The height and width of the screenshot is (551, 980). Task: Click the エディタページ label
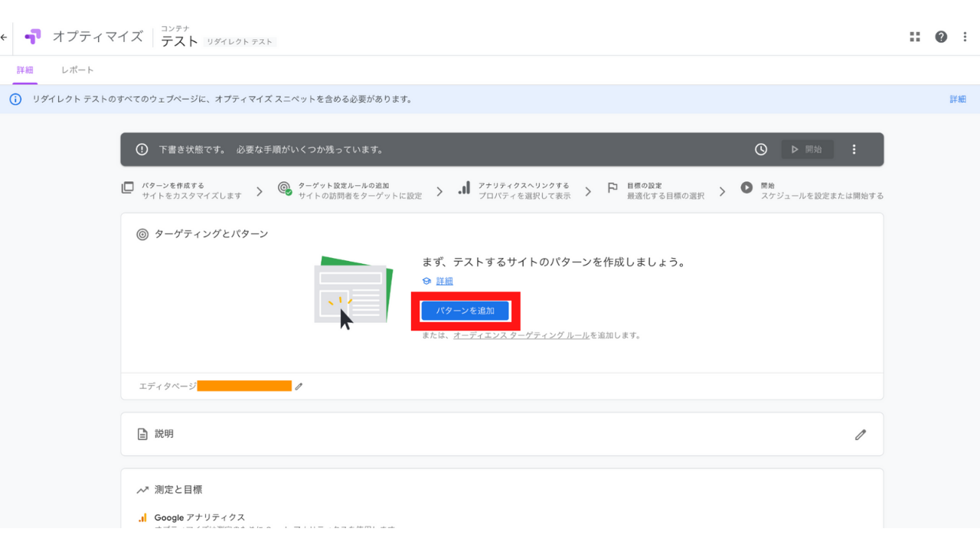168,386
